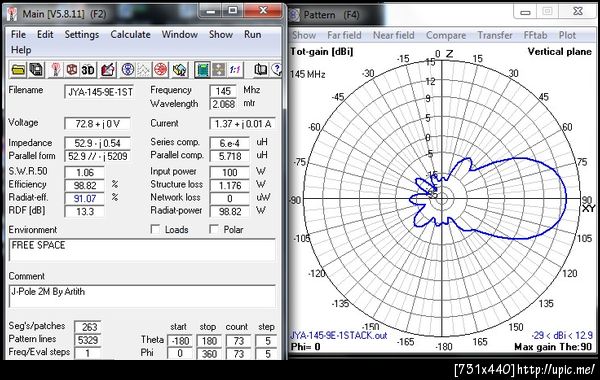Click the Structure loss field 1.176
The width and height of the screenshot is (600, 380).
click(230, 185)
